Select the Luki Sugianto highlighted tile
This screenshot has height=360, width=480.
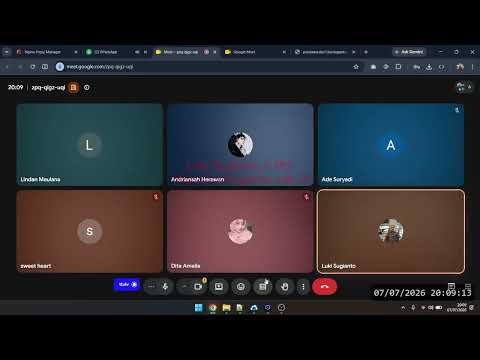pos(391,231)
